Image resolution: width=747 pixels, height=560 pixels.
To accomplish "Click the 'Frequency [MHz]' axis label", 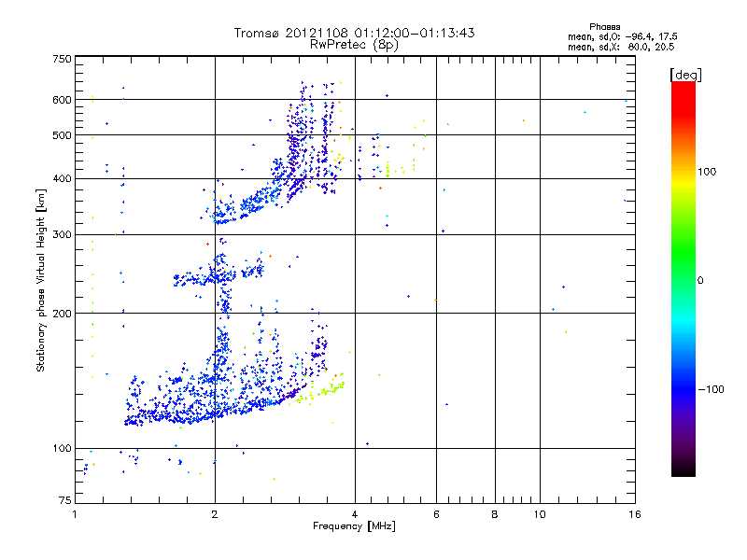I will click(354, 526).
